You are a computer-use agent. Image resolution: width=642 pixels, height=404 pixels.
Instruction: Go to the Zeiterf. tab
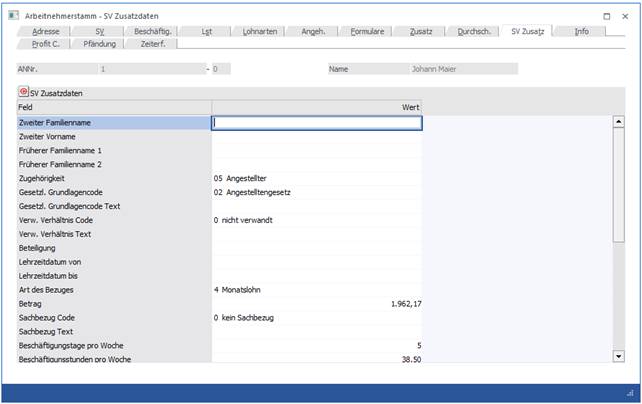click(x=154, y=44)
